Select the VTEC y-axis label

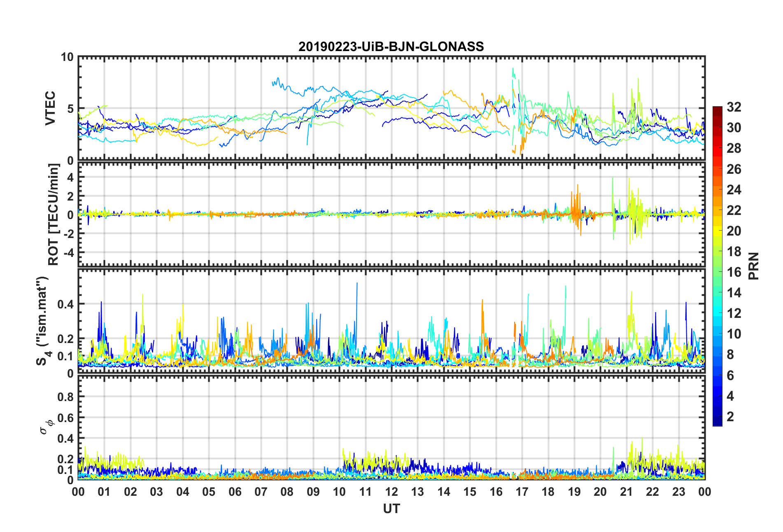[x=50, y=108]
